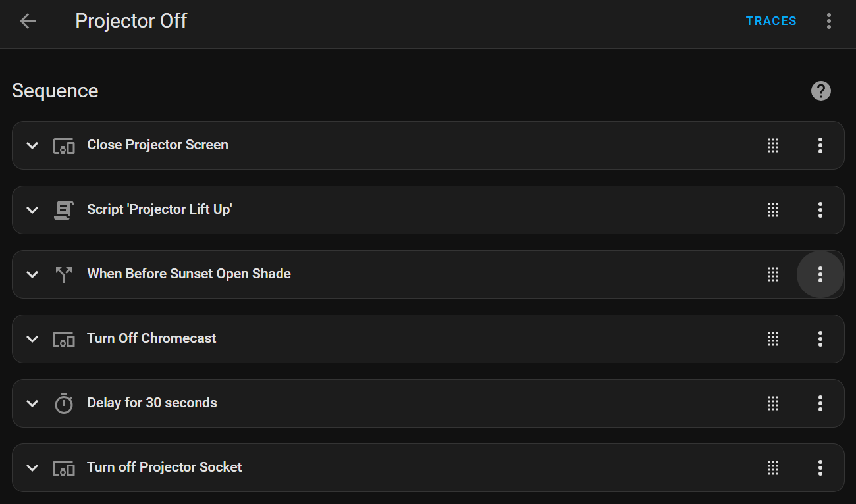Open the top-right overflow menu
Screen dimensions: 856x504
(x=828, y=21)
